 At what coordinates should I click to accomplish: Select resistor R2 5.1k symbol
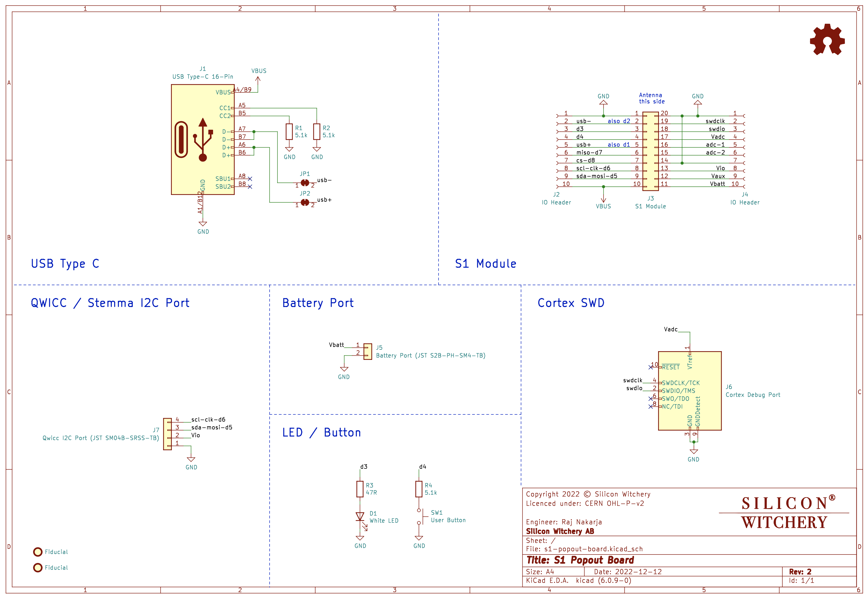[x=316, y=132]
